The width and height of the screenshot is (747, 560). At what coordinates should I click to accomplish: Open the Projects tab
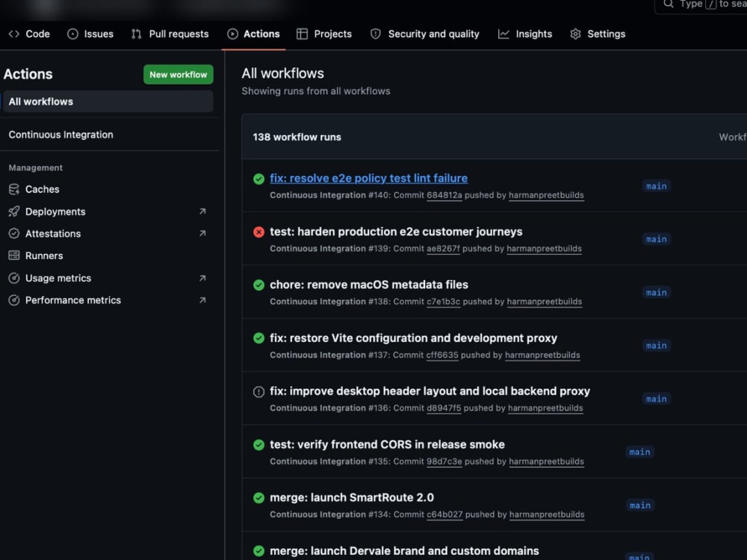(x=324, y=34)
